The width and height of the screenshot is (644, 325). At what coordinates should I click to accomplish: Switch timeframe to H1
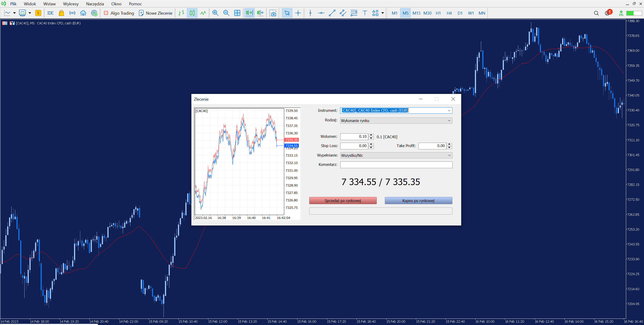438,13
